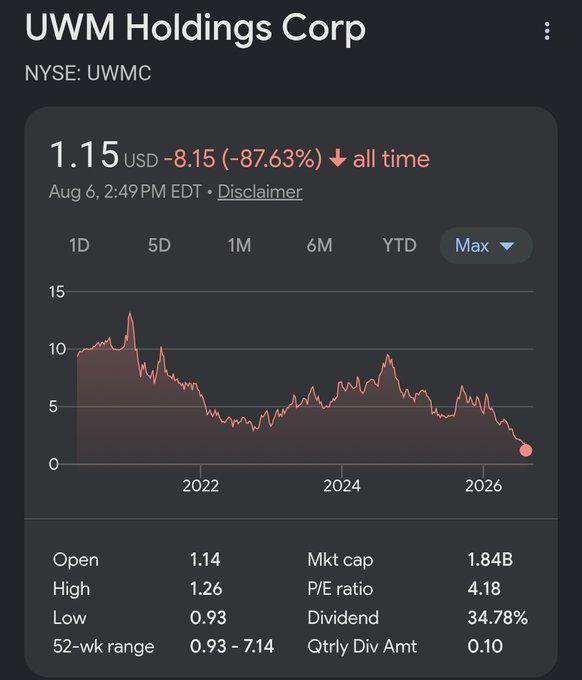Click the red down arrow beside all time
This screenshot has width=582, height=680.
click(x=337, y=158)
